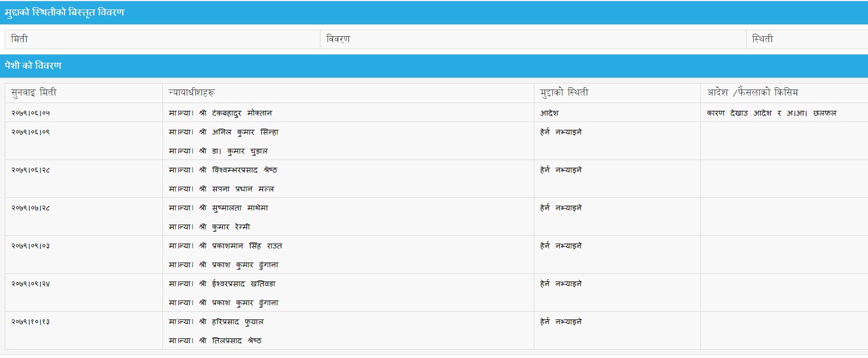
Task: Click the मुद्दाको स्थिती column header
Action: (x=564, y=92)
